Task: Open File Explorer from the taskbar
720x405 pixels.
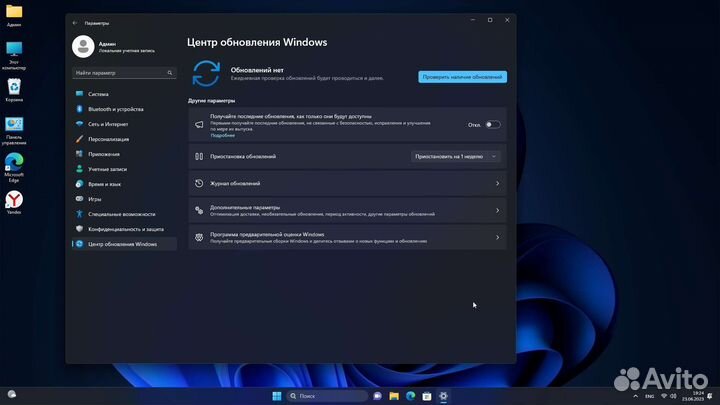Action: [x=394, y=396]
